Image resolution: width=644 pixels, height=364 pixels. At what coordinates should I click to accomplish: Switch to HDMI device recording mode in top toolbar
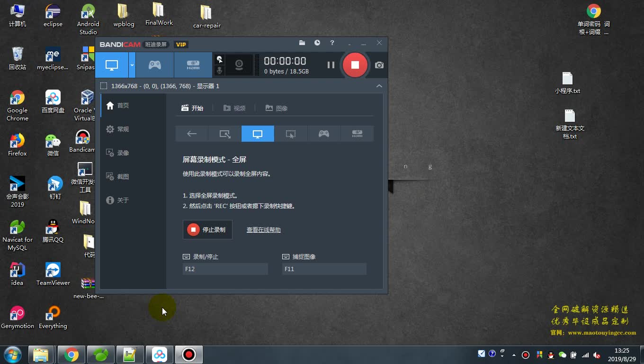(193, 65)
